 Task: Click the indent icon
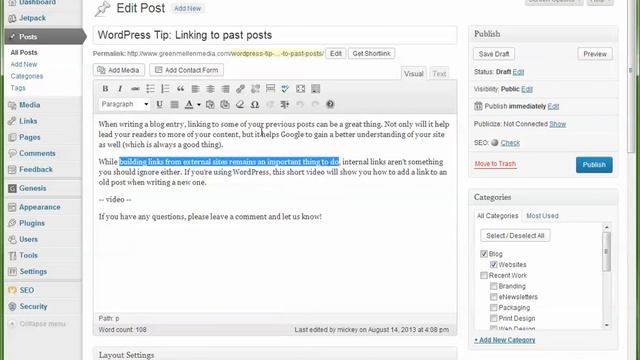(285, 104)
